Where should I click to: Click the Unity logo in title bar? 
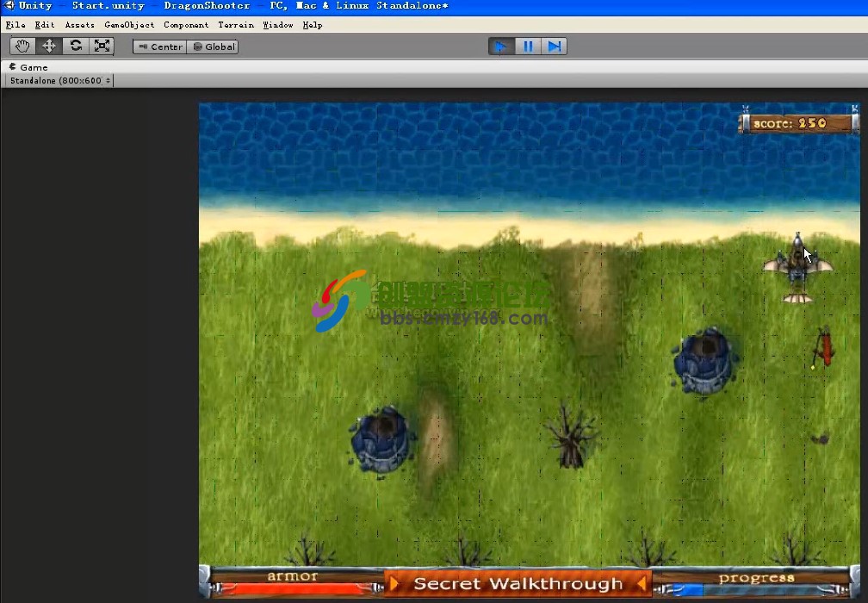click(x=9, y=5)
